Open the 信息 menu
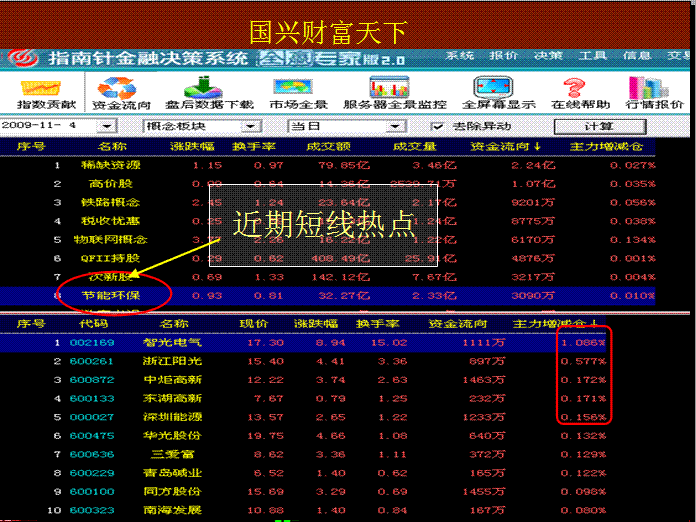Image resolution: width=696 pixels, height=522 pixels. click(637, 55)
